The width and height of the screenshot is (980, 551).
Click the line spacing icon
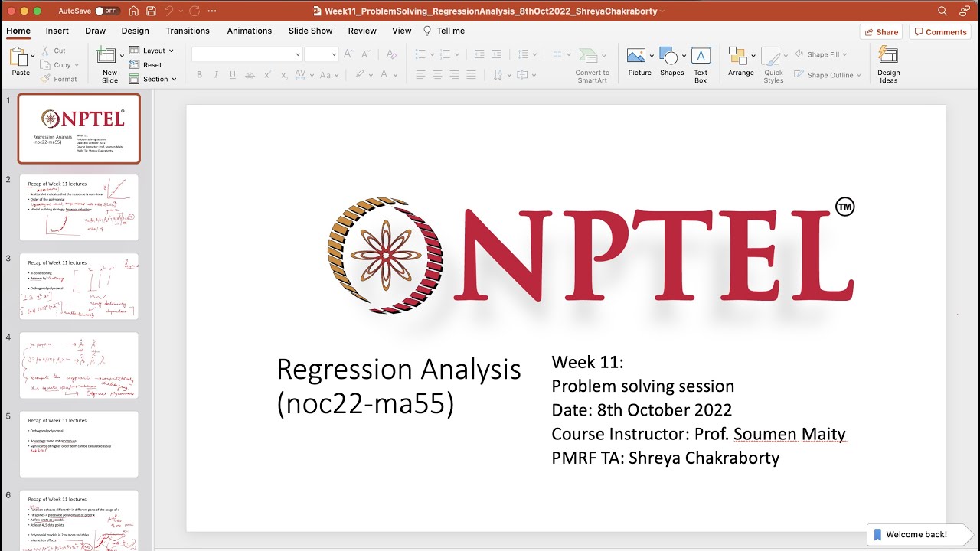coord(523,54)
